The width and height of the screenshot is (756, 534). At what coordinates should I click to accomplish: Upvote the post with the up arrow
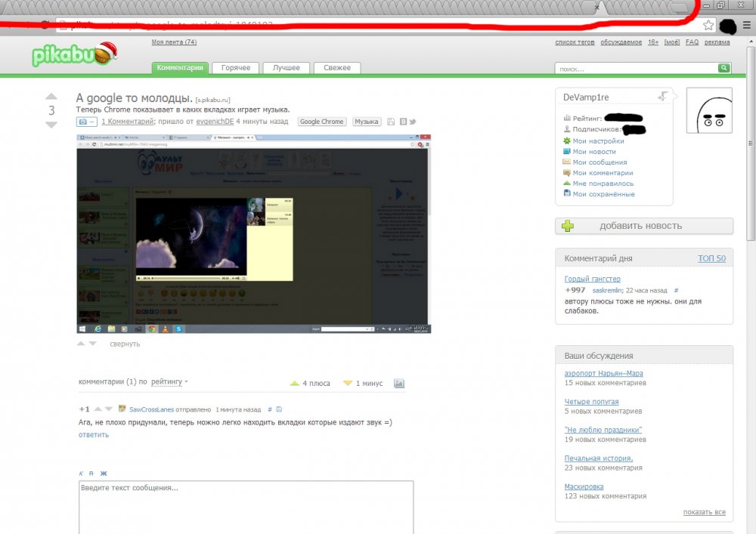click(x=51, y=97)
